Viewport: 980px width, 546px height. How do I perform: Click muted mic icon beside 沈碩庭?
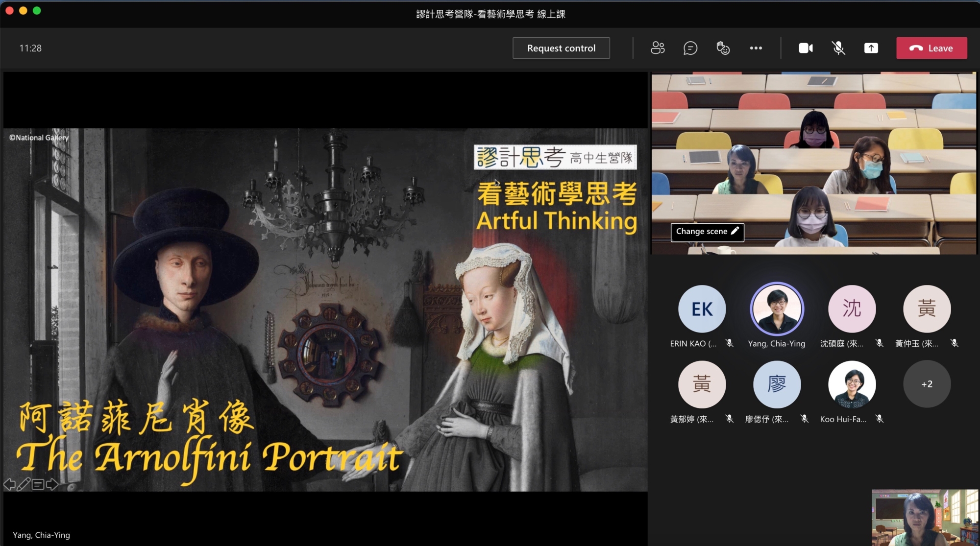click(x=880, y=343)
